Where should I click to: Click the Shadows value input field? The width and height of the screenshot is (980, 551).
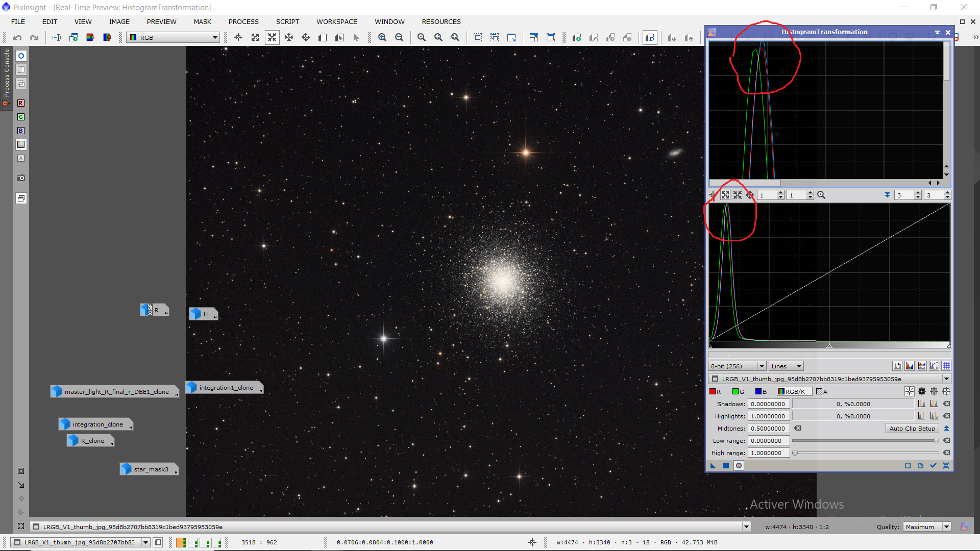click(768, 404)
